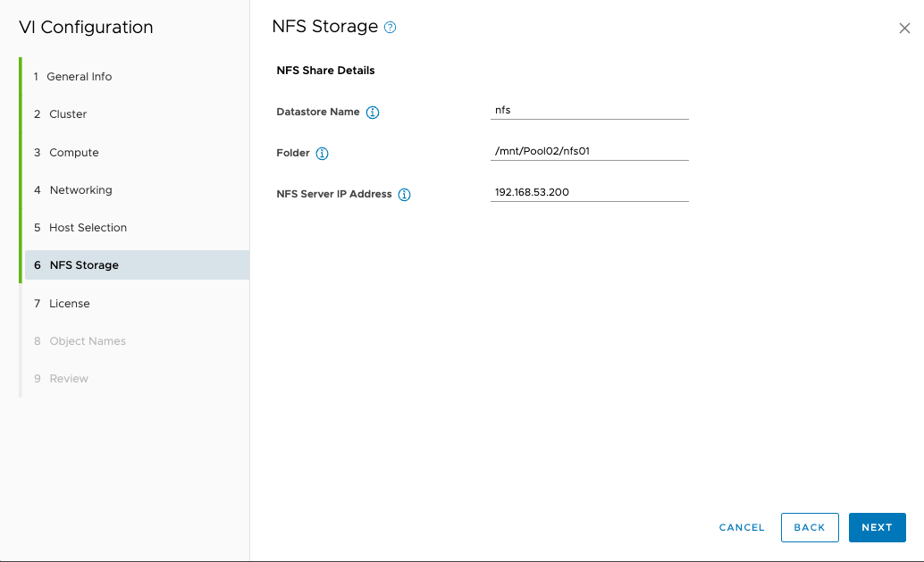Proceed with the NEXT button
This screenshot has width=924, height=562.
[x=877, y=527]
